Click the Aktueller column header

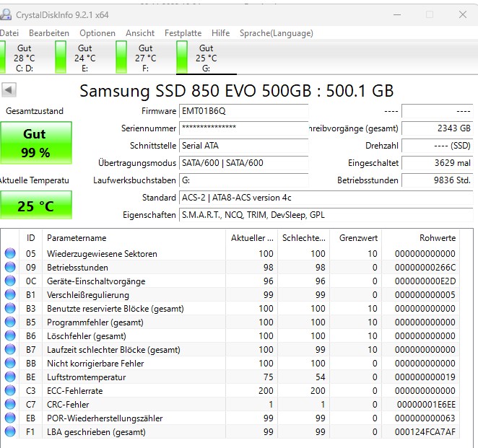[x=252, y=238]
